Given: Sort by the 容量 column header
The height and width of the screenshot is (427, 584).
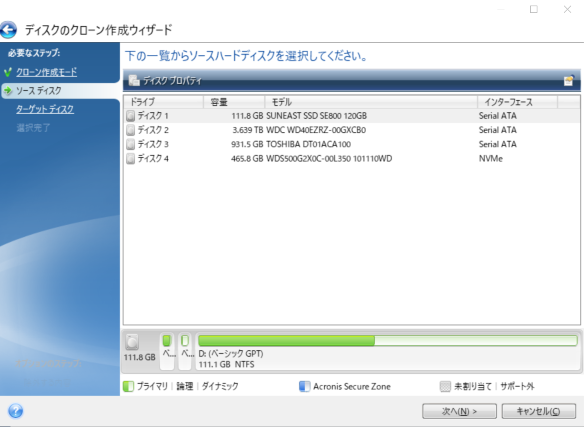Looking at the screenshot, I should (x=234, y=102).
